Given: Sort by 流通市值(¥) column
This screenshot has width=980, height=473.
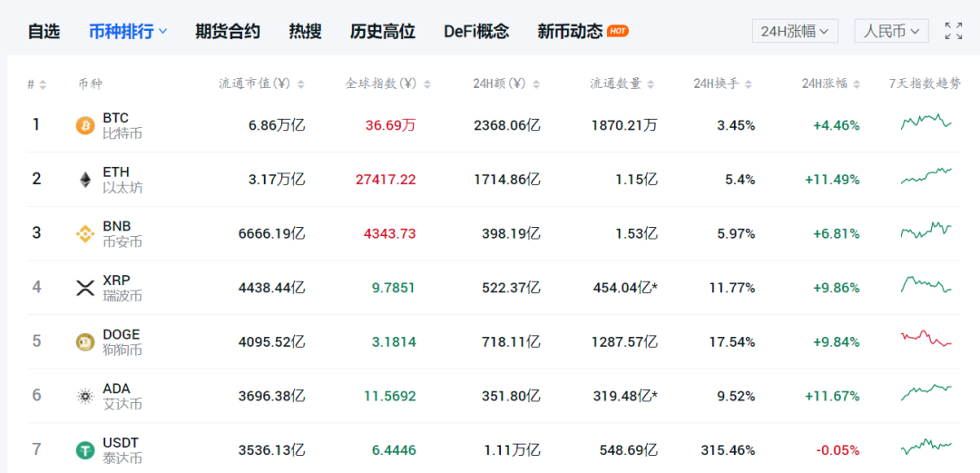Looking at the screenshot, I should [x=300, y=84].
